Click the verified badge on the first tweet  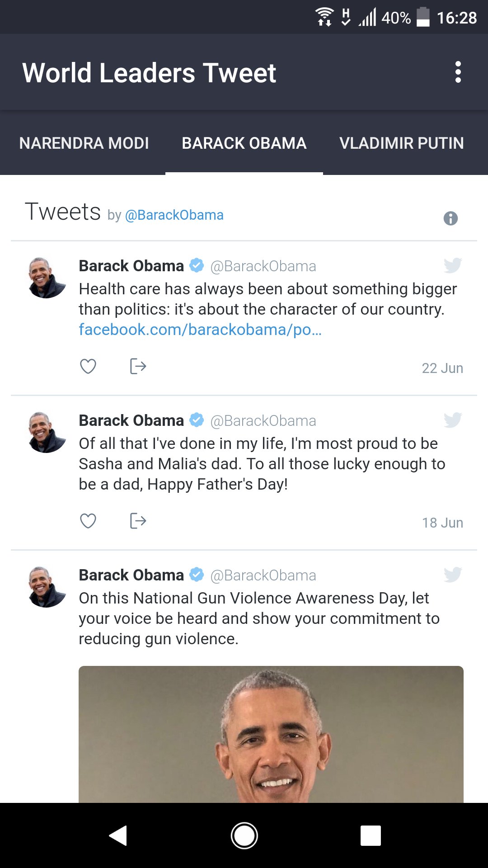pos(196,266)
